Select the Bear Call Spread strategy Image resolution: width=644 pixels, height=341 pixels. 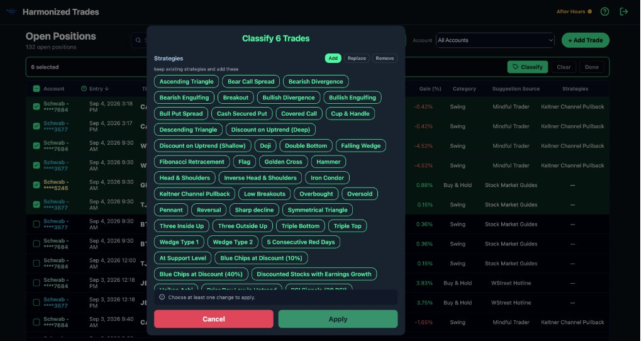pos(251,81)
